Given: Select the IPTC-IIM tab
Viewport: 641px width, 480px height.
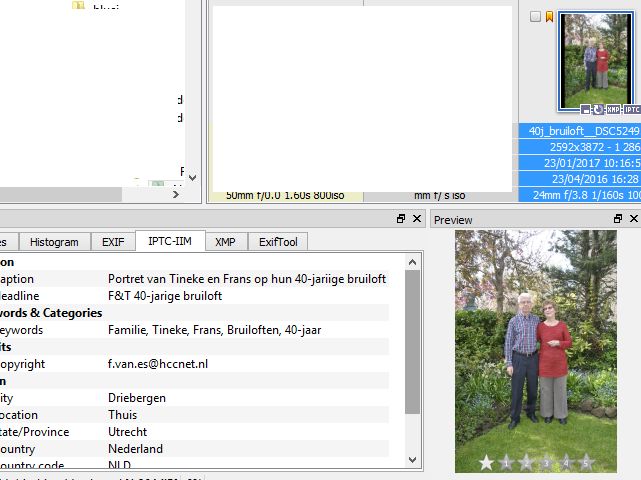Looking at the screenshot, I should 170,241.
